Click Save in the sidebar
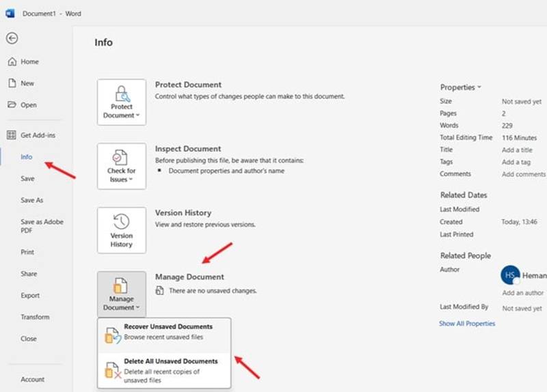Screen dimensions: 547x392 27,178
